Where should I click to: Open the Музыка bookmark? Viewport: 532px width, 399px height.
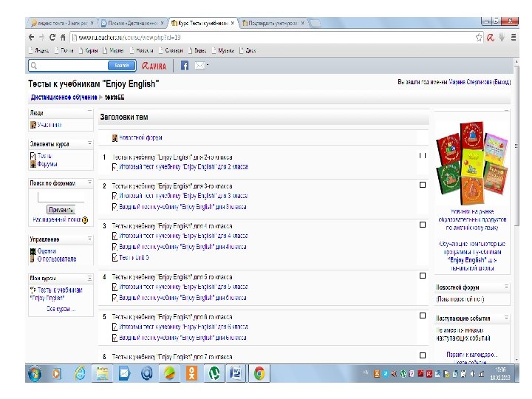[x=223, y=50]
